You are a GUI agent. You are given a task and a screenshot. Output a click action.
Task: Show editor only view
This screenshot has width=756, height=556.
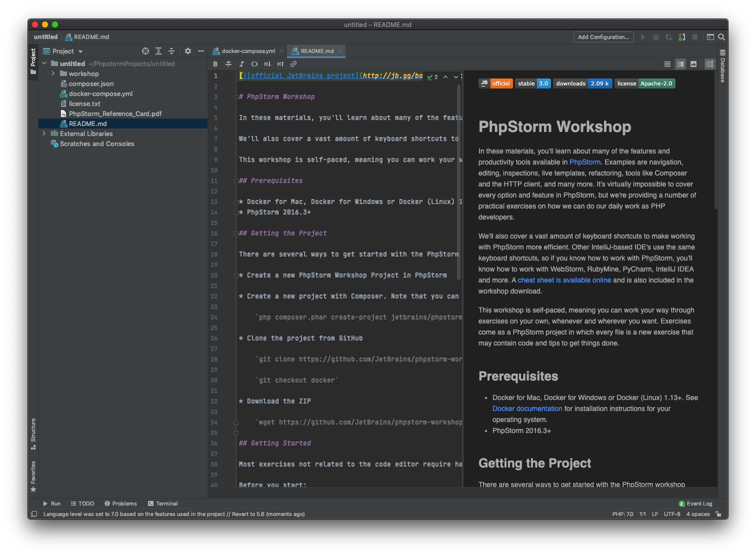[667, 64]
